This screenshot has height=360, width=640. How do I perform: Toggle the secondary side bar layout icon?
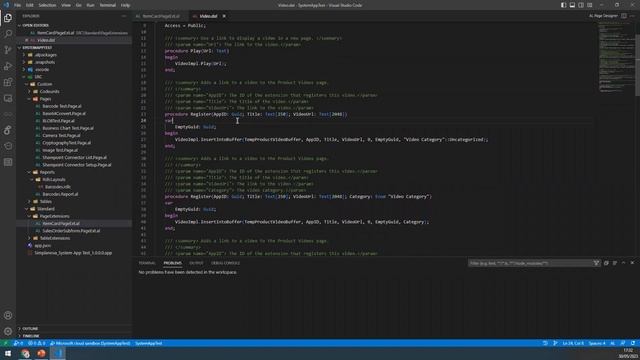[x=581, y=5]
